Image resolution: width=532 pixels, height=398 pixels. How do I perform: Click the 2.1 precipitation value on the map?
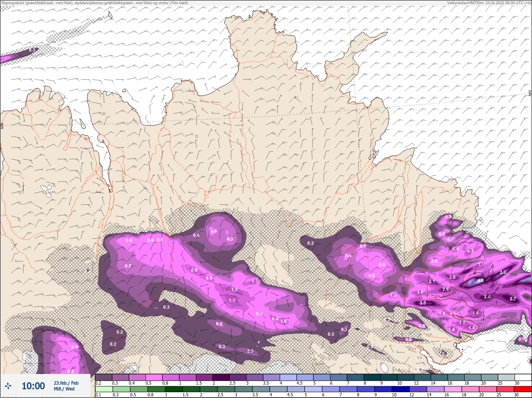tap(432, 281)
